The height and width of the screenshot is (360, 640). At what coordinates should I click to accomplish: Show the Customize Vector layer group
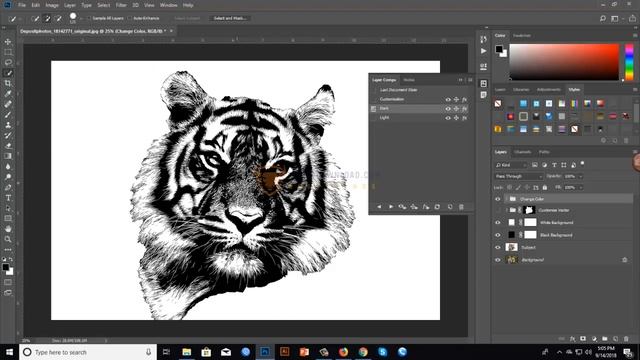point(498,210)
